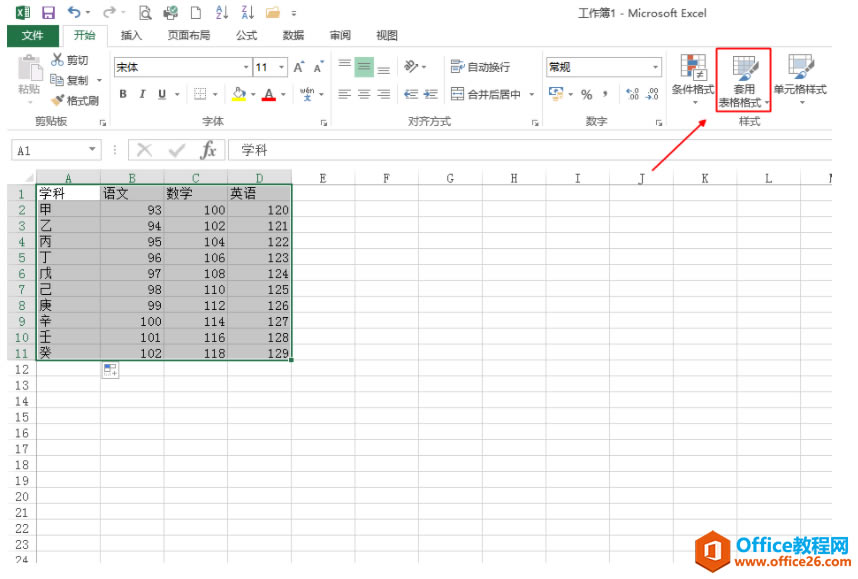Open the 常规 number format dropdown

[x=655, y=67]
